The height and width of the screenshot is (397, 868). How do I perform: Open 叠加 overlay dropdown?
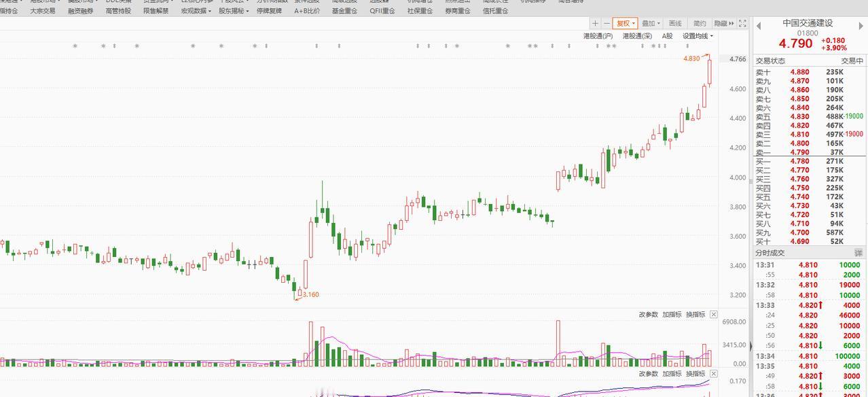[651, 23]
